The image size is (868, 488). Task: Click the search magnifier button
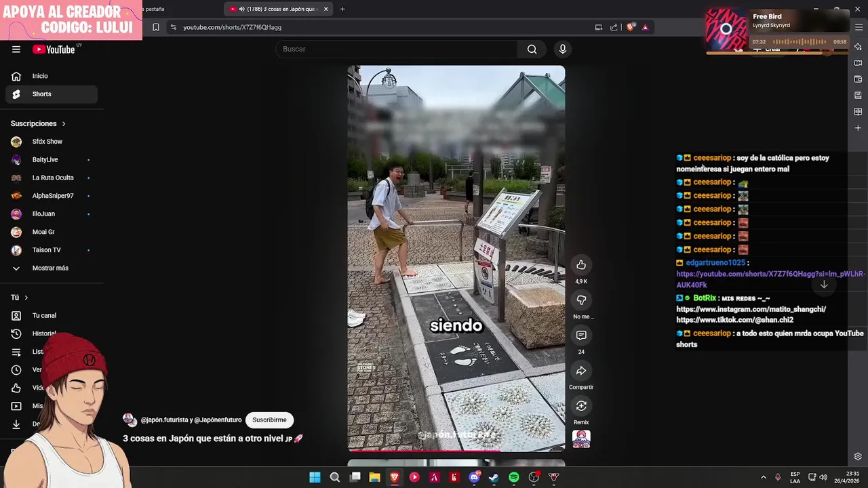[532, 49]
